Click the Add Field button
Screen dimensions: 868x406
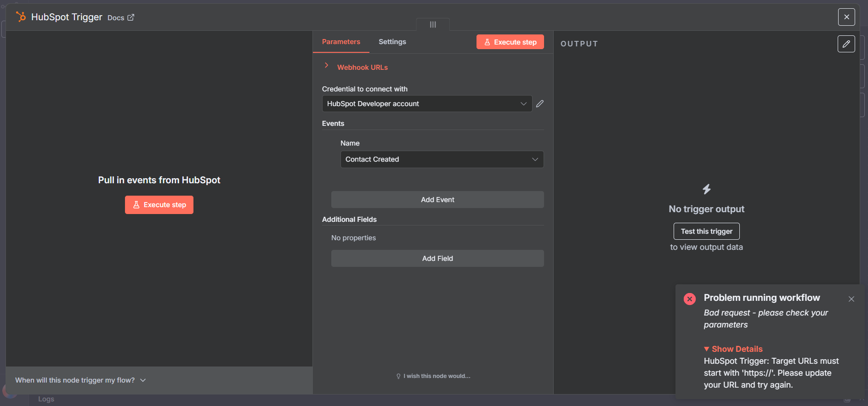[x=437, y=259]
